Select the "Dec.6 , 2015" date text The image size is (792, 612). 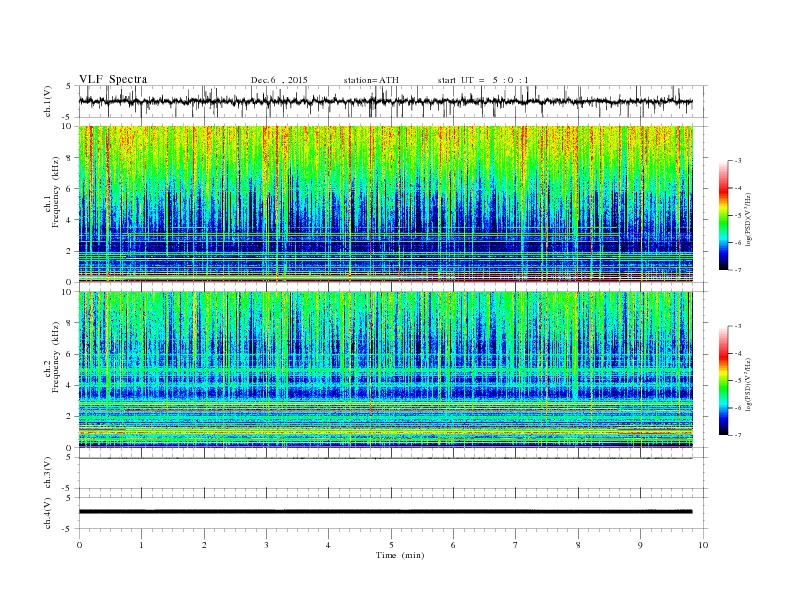(x=279, y=80)
